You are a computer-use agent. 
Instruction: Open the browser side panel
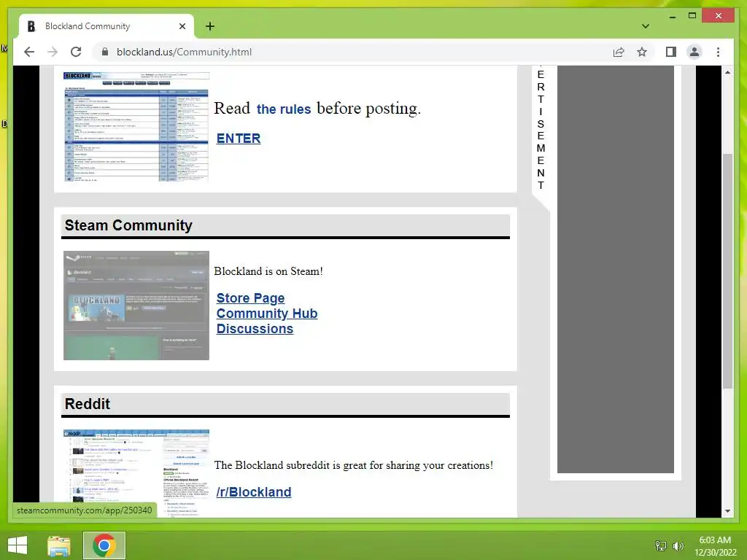click(x=671, y=52)
